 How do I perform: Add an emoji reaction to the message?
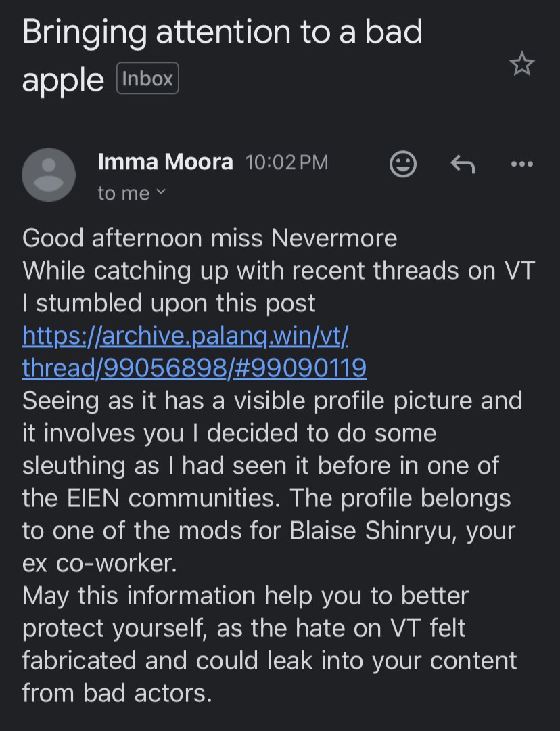(x=402, y=164)
